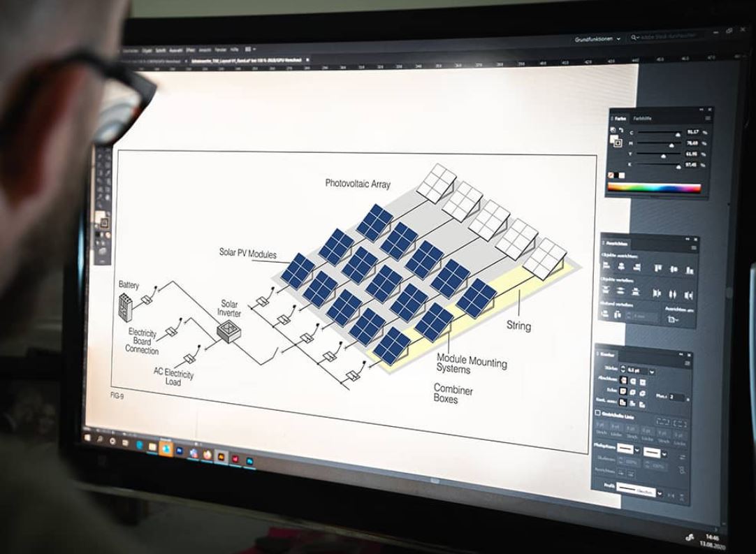This screenshot has height=554, width=756.
Task: Click the stroke weight input field
Action: coord(637,371)
